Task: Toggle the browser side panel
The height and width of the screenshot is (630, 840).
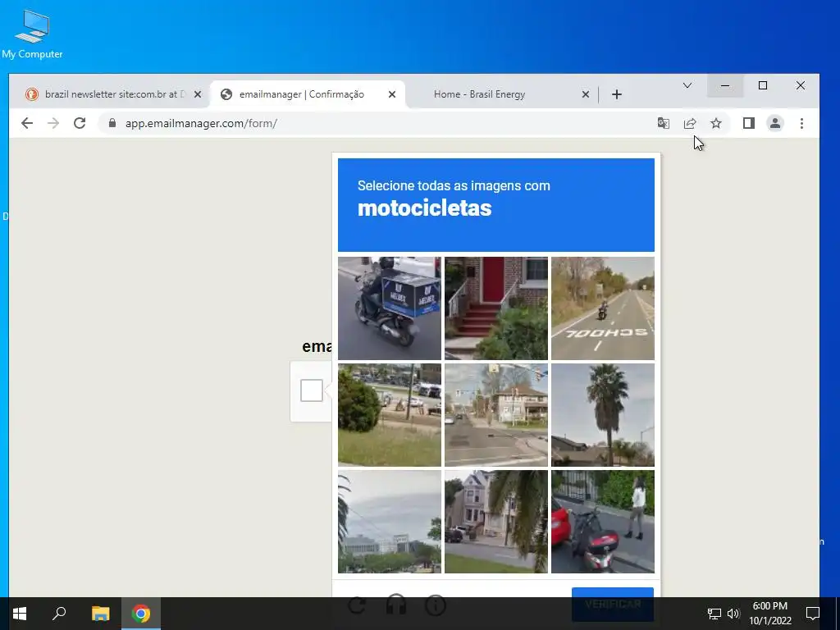Action: tap(748, 123)
